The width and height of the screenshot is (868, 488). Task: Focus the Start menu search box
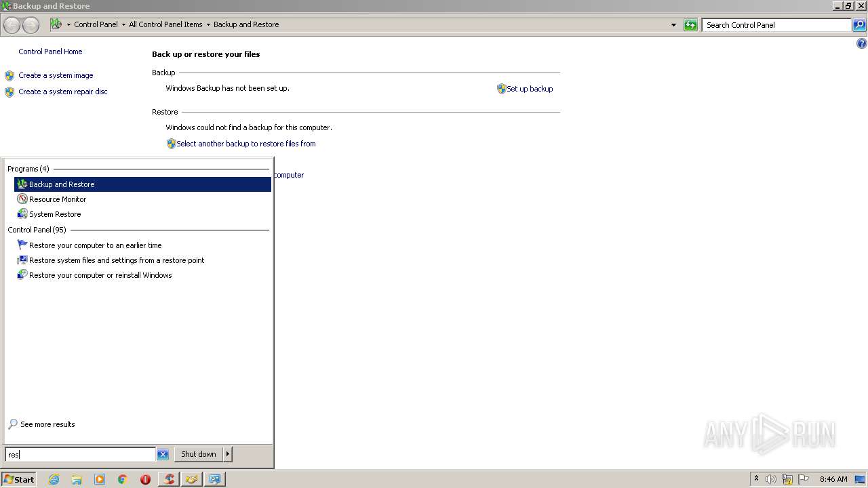click(x=80, y=454)
